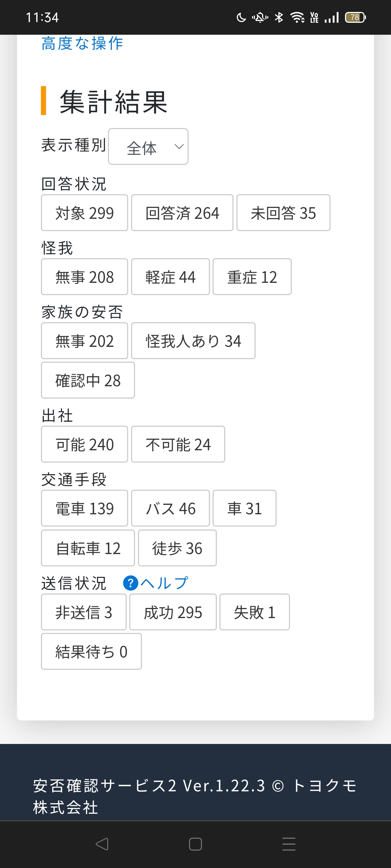Screen dimensions: 391x868
Task: Open the 表示種別 dropdown showing 全体
Action: 148,146
